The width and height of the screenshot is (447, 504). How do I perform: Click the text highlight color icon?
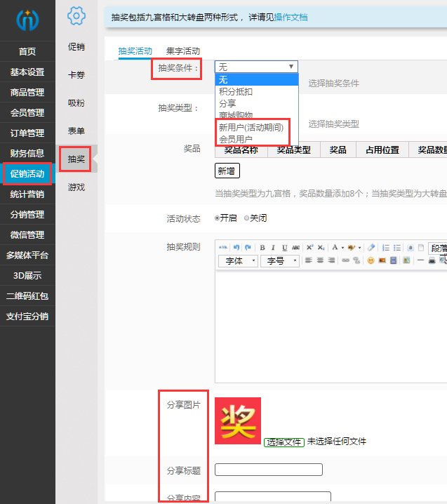352,248
